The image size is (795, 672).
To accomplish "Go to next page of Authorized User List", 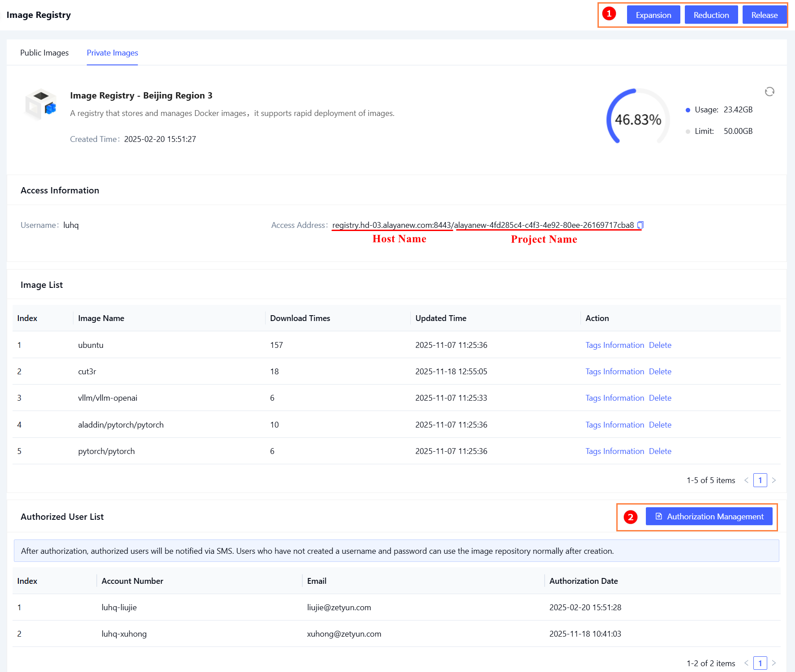I will [774, 663].
